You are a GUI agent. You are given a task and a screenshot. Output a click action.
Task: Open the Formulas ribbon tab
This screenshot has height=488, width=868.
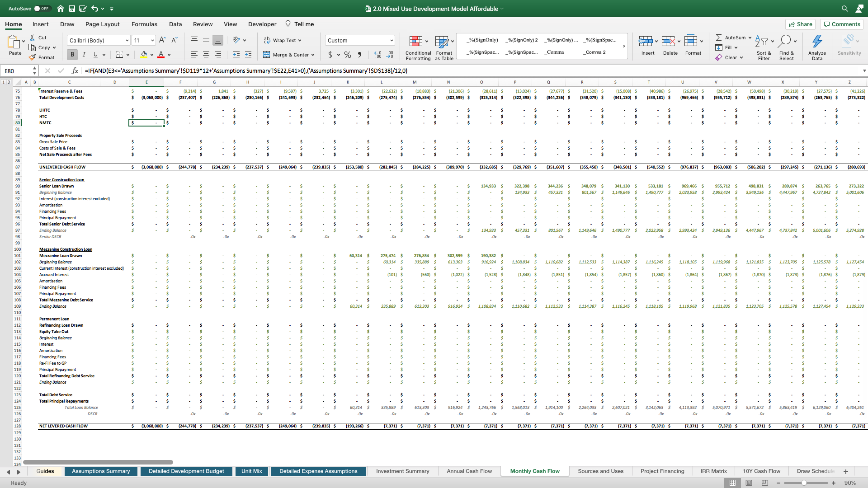[144, 24]
